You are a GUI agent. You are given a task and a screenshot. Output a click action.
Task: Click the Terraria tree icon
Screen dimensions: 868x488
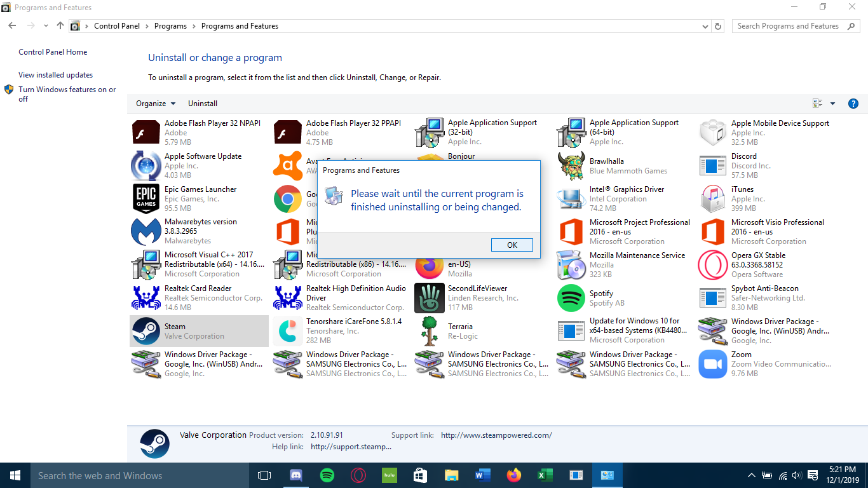click(430, 331)
